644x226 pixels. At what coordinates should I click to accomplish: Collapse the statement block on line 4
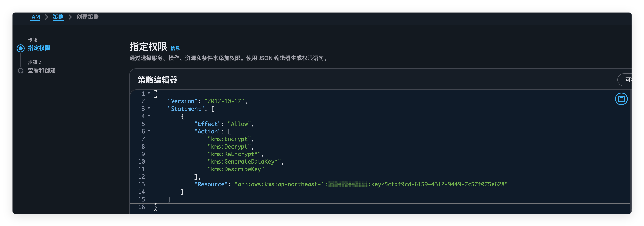(x=149, y=116)
